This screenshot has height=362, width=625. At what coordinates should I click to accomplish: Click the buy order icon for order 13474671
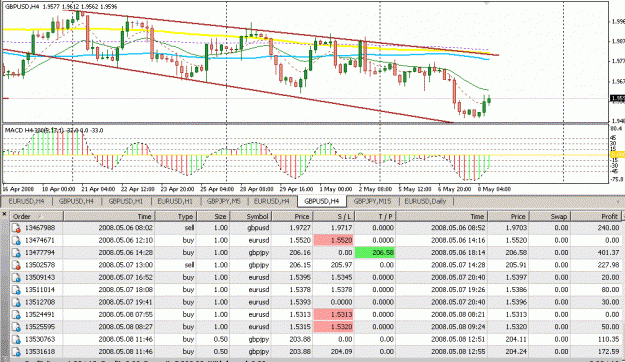[x=16, y=240]
